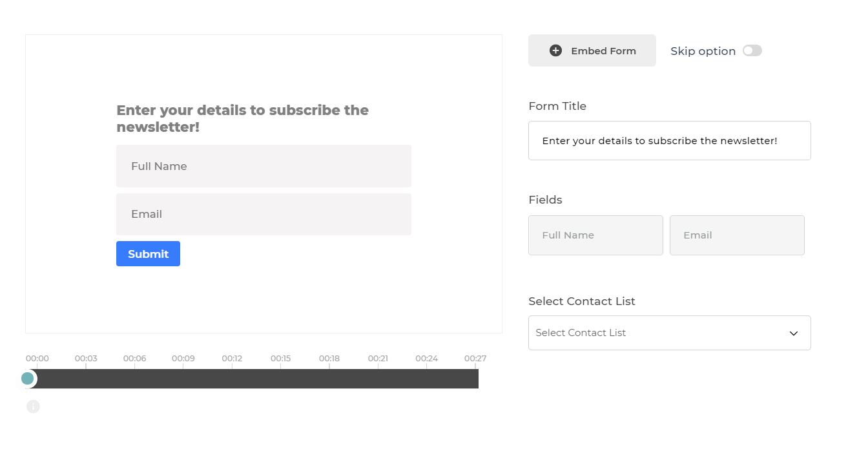868x455 pixels.
Task: Click the Email preview input field
Action: coord(263,215)
